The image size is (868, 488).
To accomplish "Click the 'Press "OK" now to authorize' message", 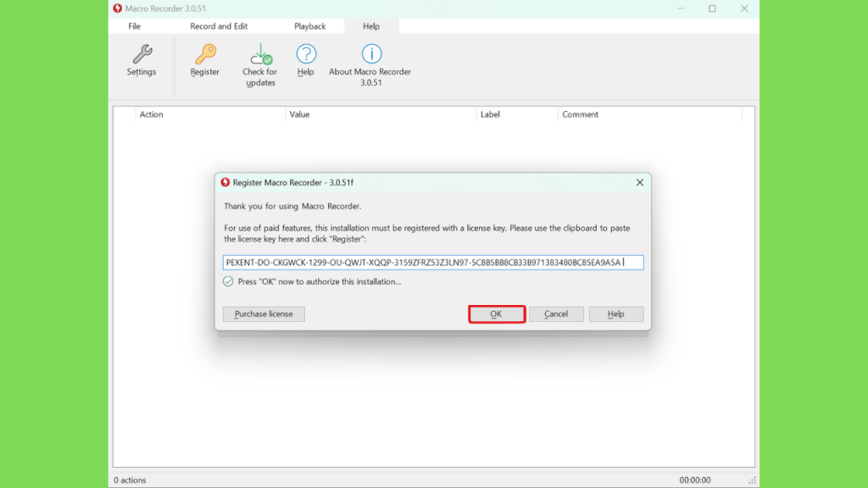I will (x=320, y=281).
